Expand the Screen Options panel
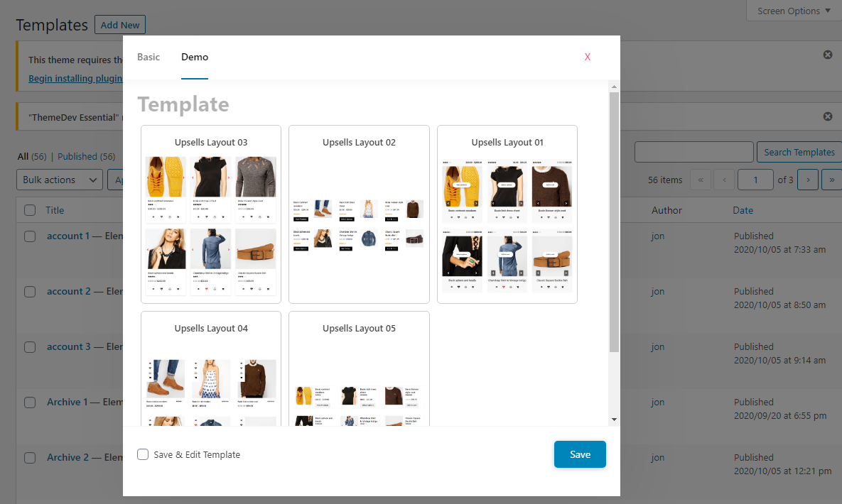Image resolution: width=842 pixels, height=504 pixels. point(794,11)
